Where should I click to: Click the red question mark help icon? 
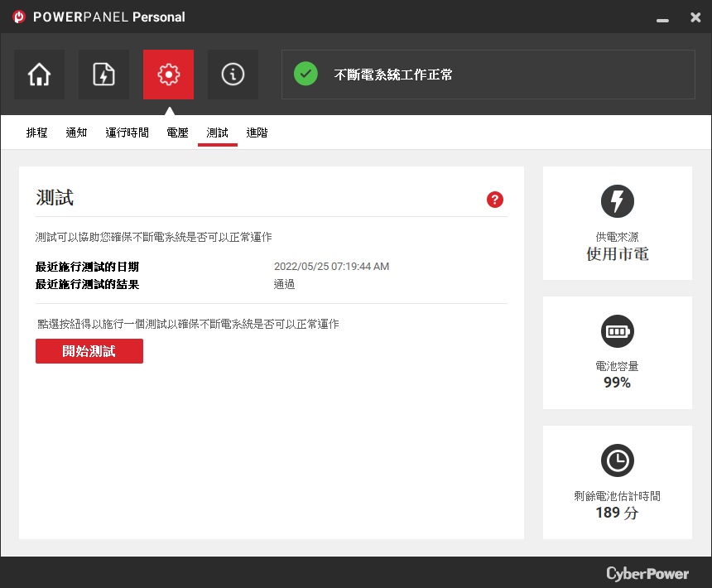click(495, 200)
